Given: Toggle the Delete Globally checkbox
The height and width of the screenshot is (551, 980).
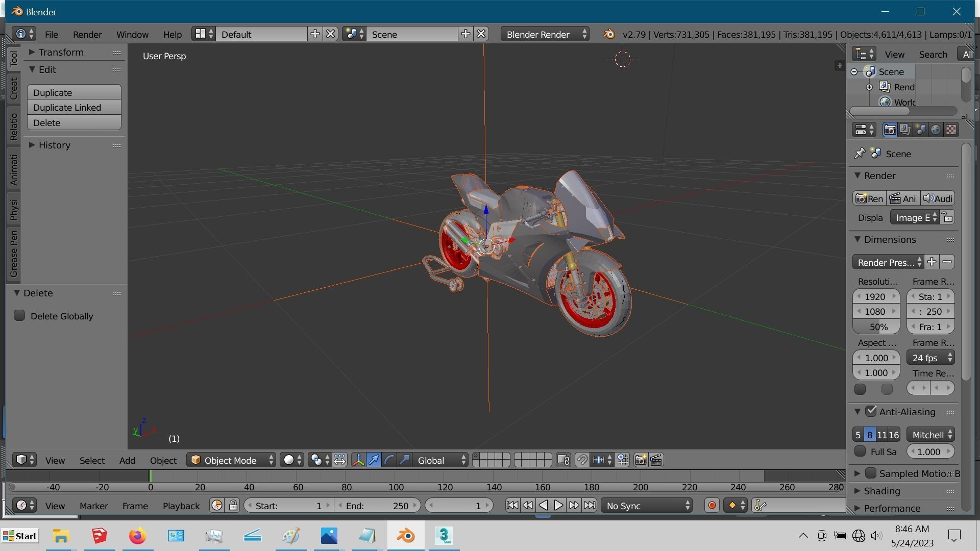Looking at the screenshot, I should [19, 316].
